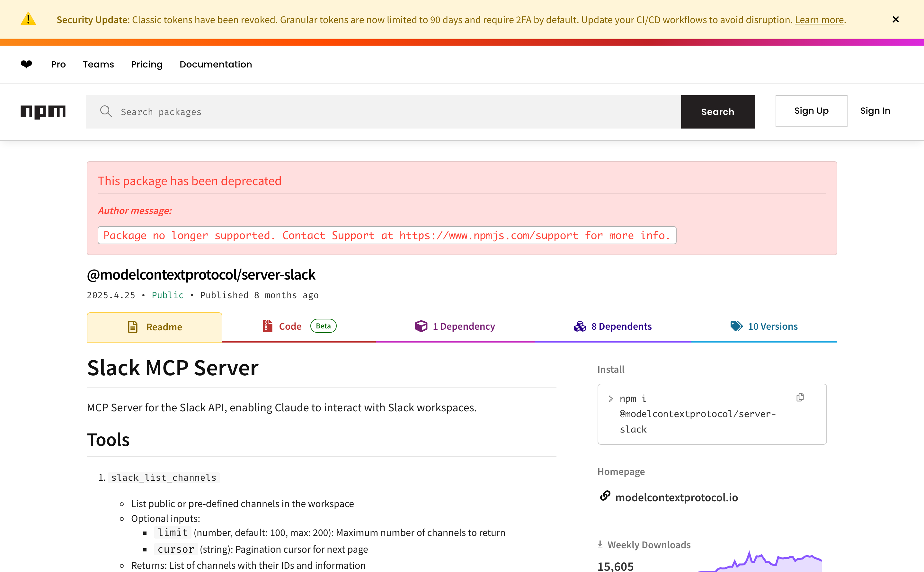Follow the Learn more link

point(819,20)
